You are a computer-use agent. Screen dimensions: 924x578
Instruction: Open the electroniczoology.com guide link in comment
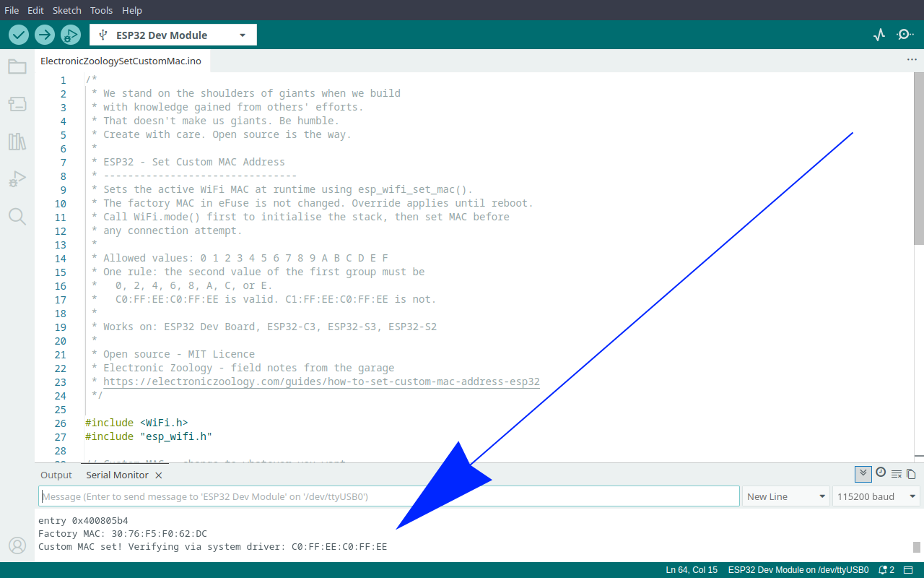[321, 381]
